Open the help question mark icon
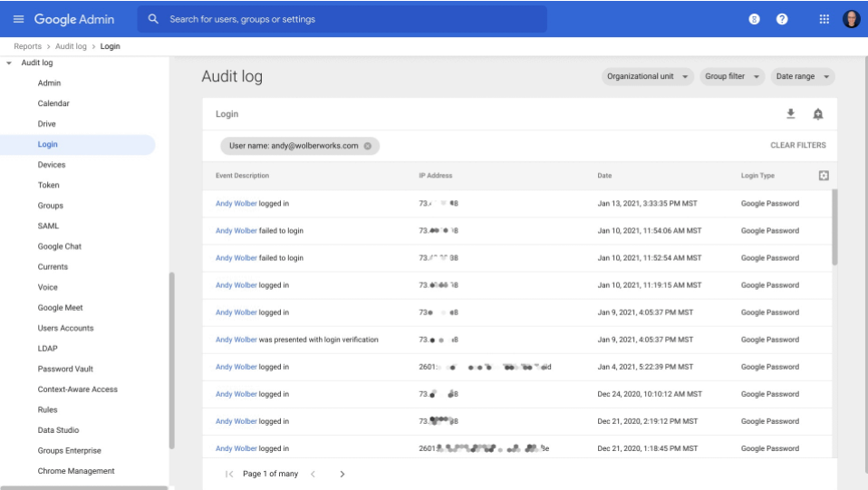The width and height of the screenshot is (868, 490). coord(782,19)
